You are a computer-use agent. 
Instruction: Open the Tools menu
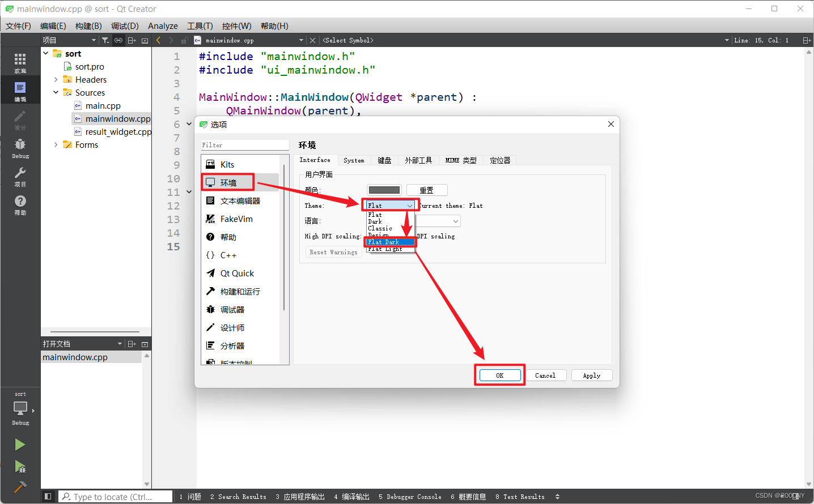click(200, 26)
